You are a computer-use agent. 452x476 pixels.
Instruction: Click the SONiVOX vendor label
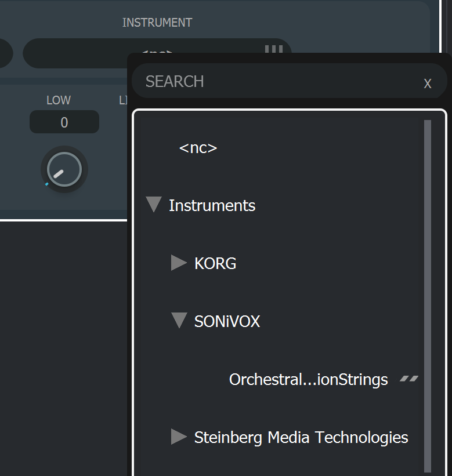(x=227, y=321)
